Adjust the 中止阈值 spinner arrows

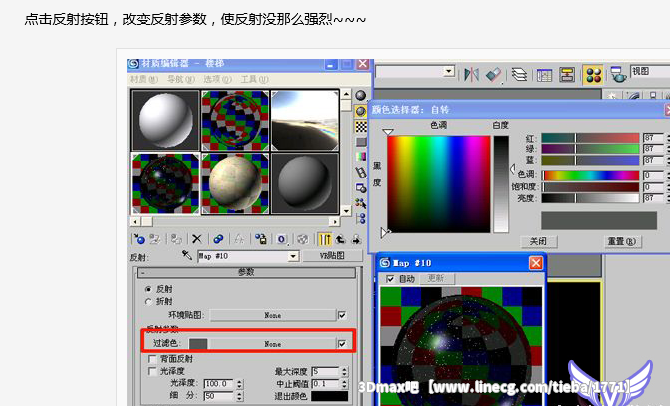[344, 384]
